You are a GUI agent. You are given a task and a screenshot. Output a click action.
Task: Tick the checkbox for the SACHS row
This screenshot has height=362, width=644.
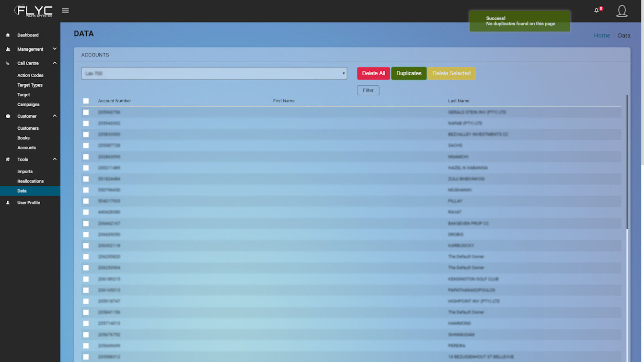86,146
